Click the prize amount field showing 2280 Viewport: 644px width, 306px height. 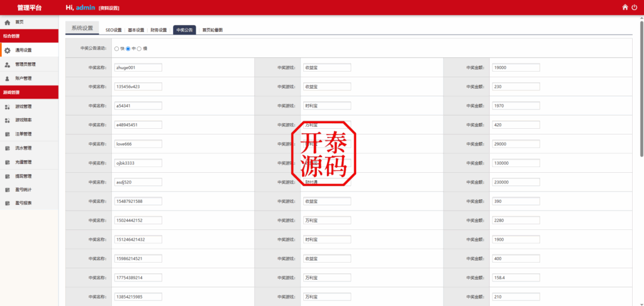click(x=516, y=221)
